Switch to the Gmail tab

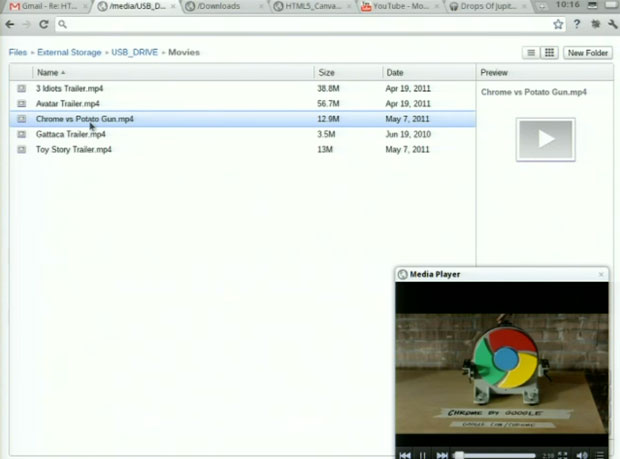point(48,6)
